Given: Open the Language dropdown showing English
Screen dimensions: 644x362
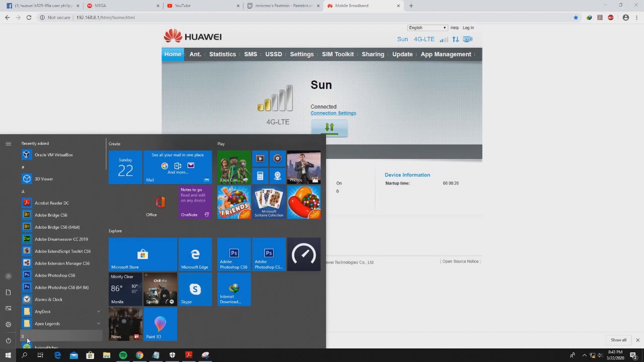Looking at the screenshot, I should [427, 28].
